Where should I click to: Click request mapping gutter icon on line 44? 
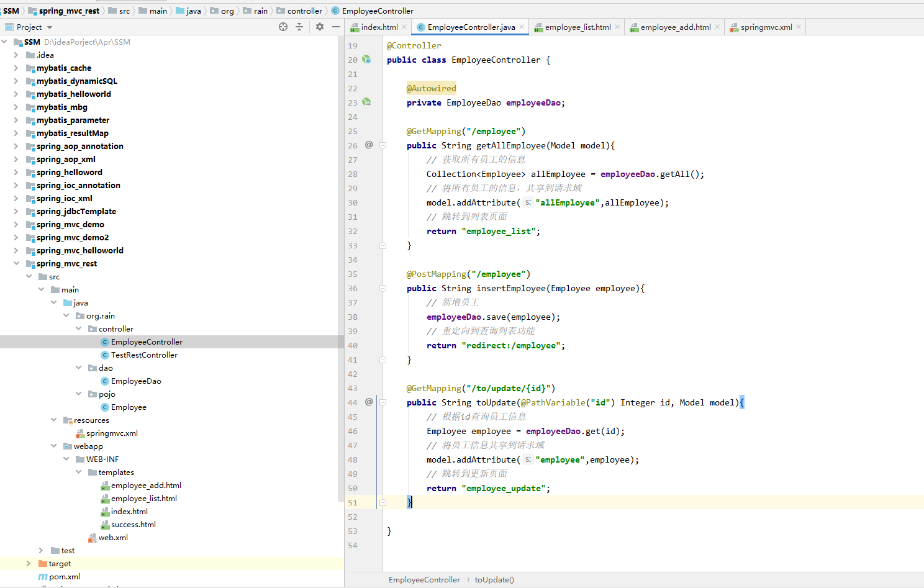pos(369,402)
